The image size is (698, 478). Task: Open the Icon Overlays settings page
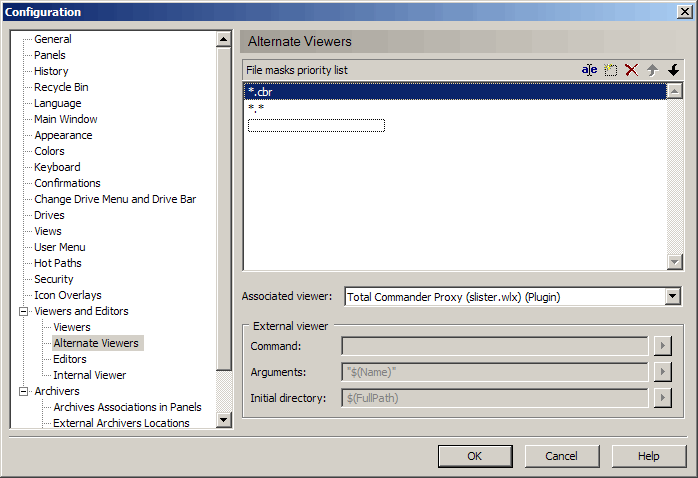[67, 295]
